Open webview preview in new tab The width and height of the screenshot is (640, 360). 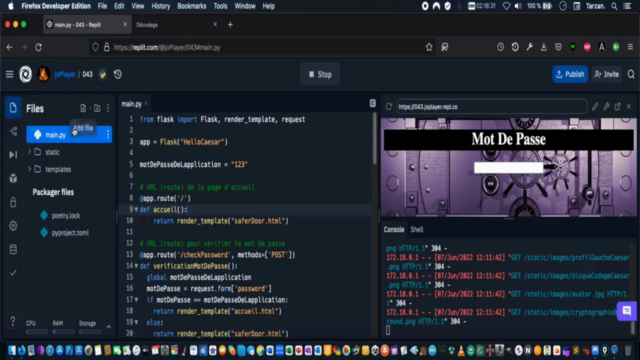(618, 107)
